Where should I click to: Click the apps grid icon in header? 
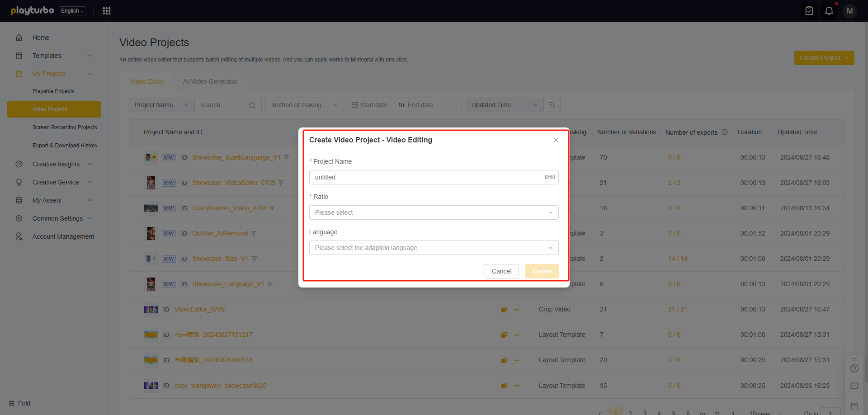(x=107, y=11)
